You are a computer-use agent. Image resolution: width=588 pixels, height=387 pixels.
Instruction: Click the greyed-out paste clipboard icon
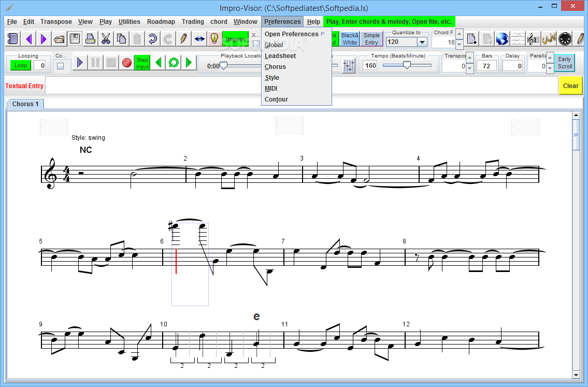137,39
